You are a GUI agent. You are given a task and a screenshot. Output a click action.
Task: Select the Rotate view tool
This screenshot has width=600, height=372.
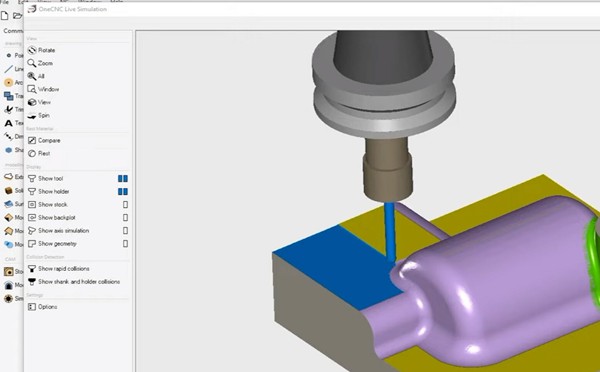41,50
